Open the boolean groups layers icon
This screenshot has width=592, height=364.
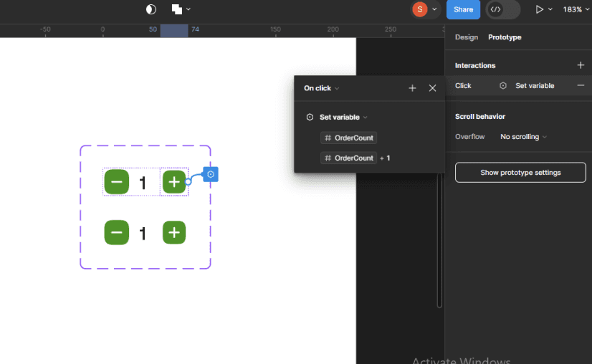click(x=177, y=9)
